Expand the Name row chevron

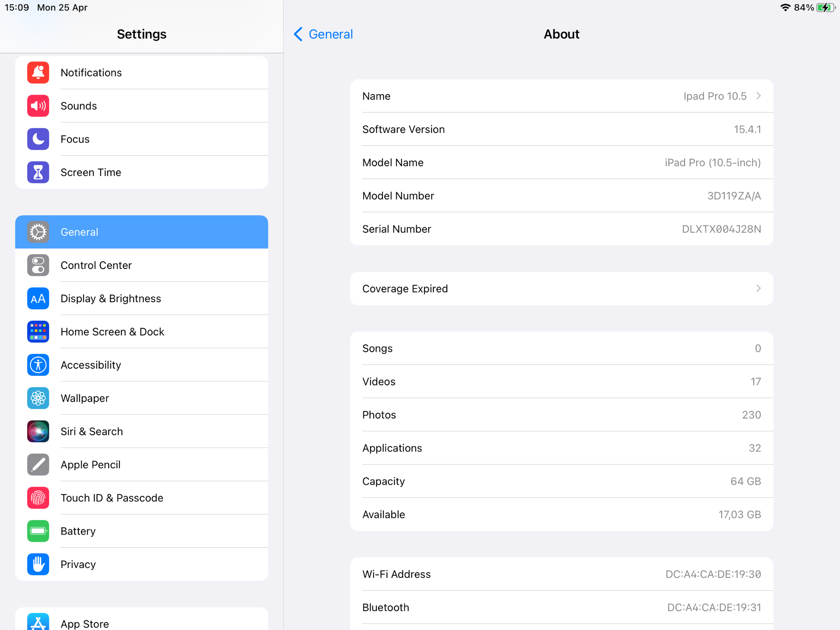pyautogui.click(x=759, y=96)
